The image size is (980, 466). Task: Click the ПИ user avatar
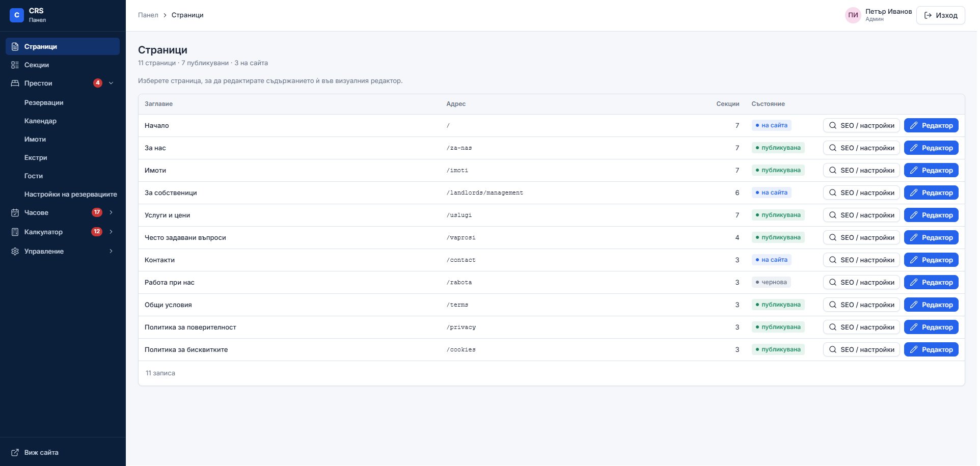(x=853, y=15)
